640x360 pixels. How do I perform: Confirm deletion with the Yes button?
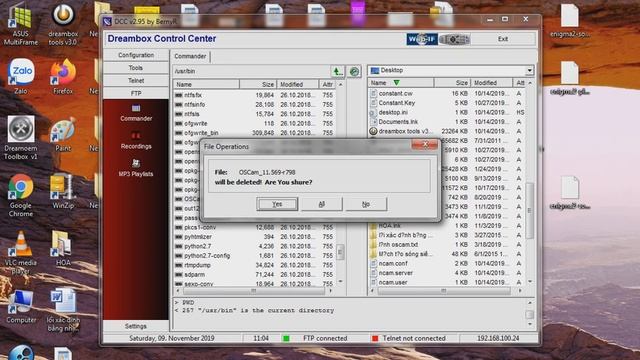pos(277,204)
